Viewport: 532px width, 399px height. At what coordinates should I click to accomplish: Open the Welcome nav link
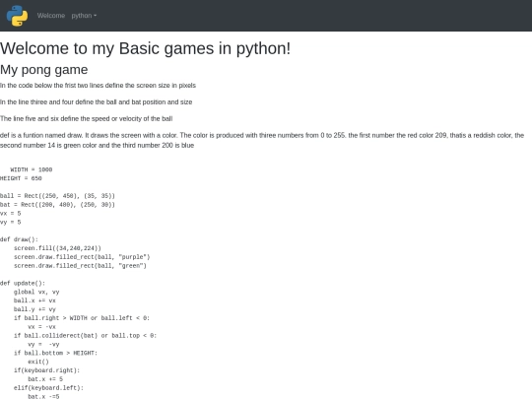pos(51,16)
